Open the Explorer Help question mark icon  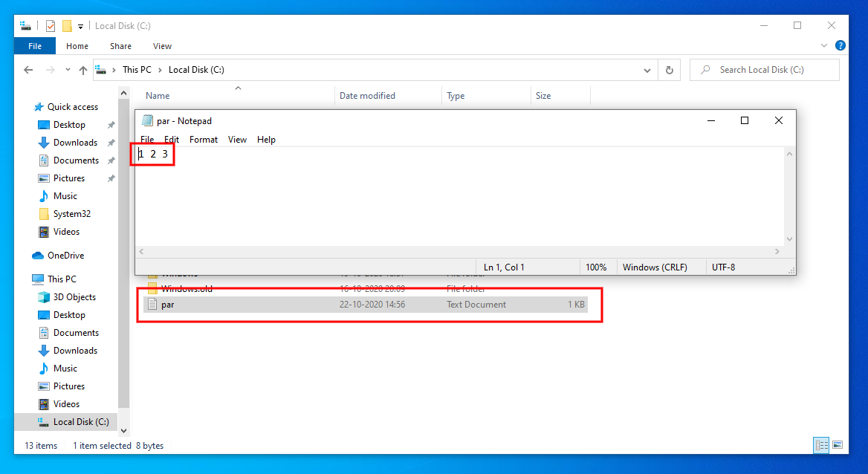(841, 45)
